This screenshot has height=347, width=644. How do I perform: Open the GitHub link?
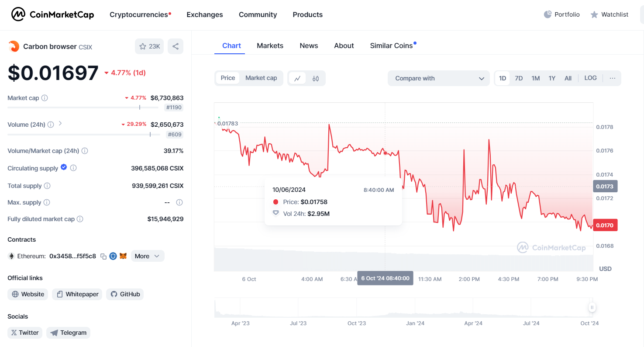[x=125, y=294]
